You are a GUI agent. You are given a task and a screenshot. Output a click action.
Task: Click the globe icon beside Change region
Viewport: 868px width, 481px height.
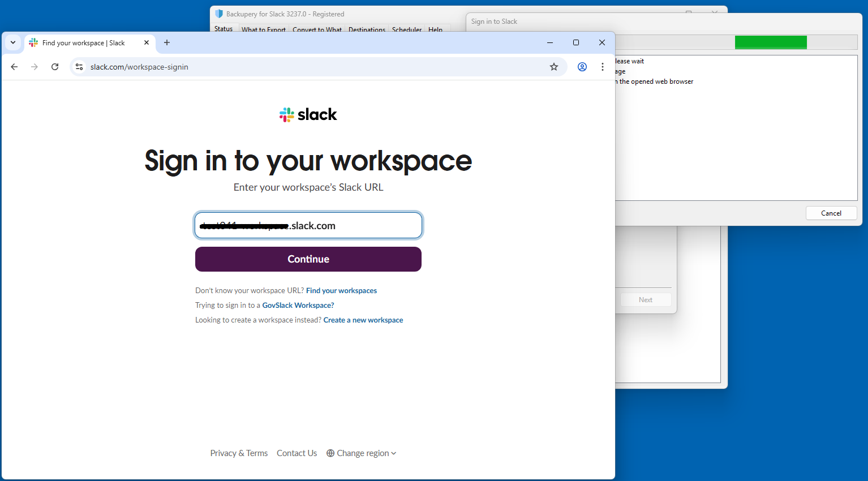330,453
